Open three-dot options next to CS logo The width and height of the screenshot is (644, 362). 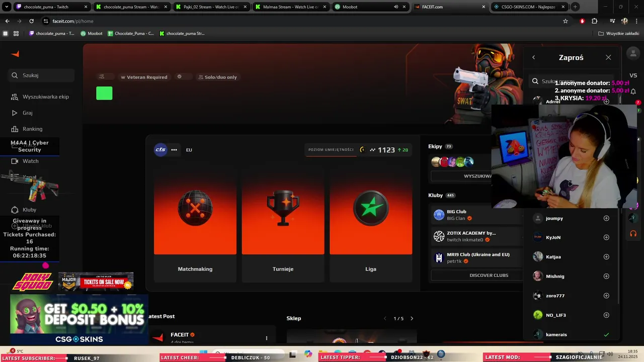click(x=174, y=149)
